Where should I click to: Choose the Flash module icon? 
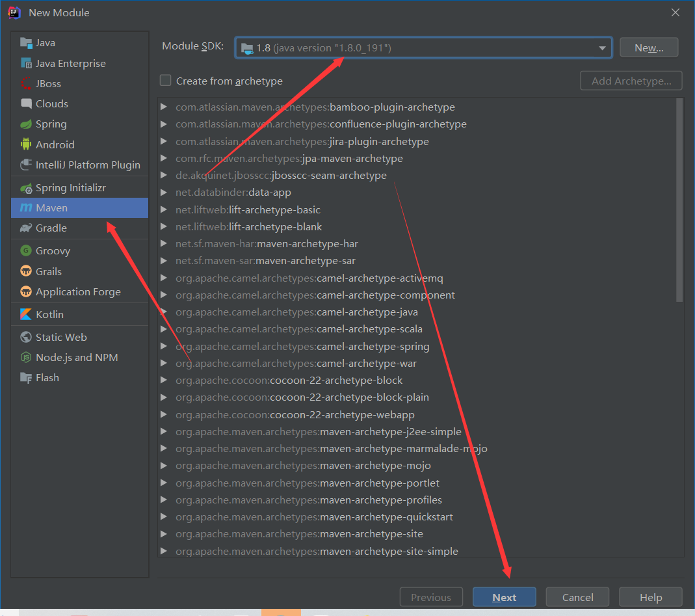tap(26, 377)
